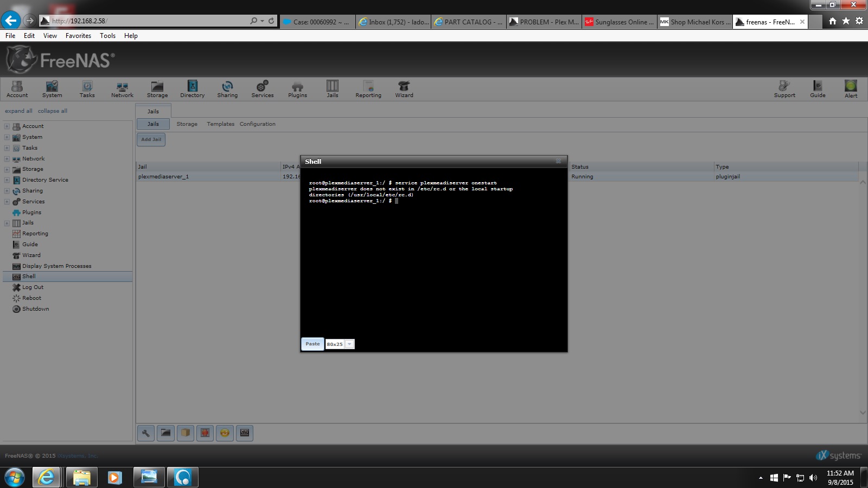The image size is (868, 488).
Task: Expand the Account tree node
Action: (7, 126)
